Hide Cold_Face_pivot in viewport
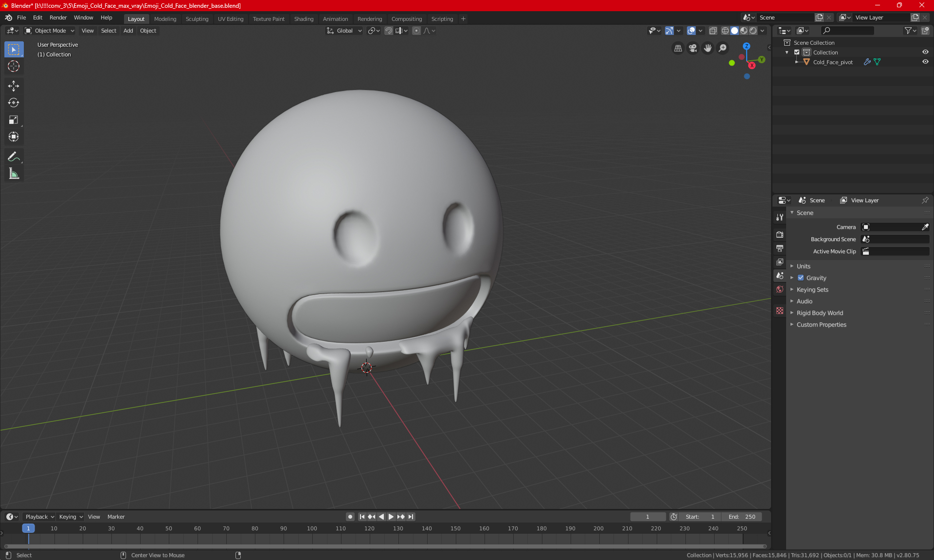The image size is (934, 560). [925, 62]
